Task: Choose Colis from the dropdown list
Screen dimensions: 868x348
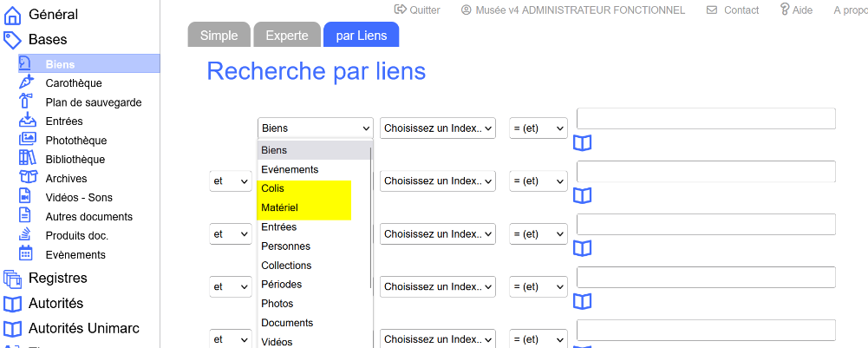Action: [x=273, y=188]
